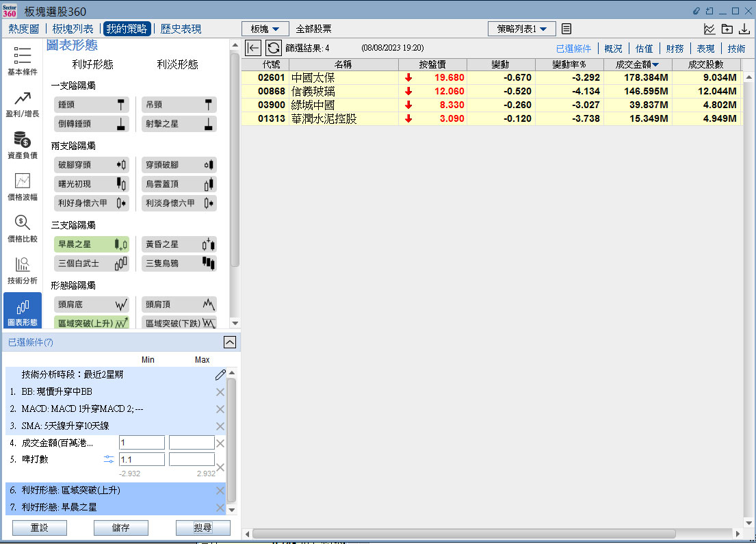Click the 成交金額 minimum input field
Viewport: 756px width, 544px height.
(x=142, y=443)
